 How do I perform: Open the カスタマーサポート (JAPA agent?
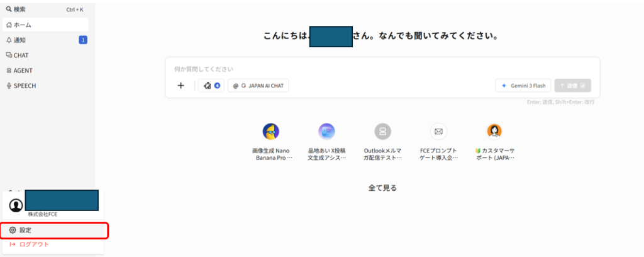click(494, 142)
